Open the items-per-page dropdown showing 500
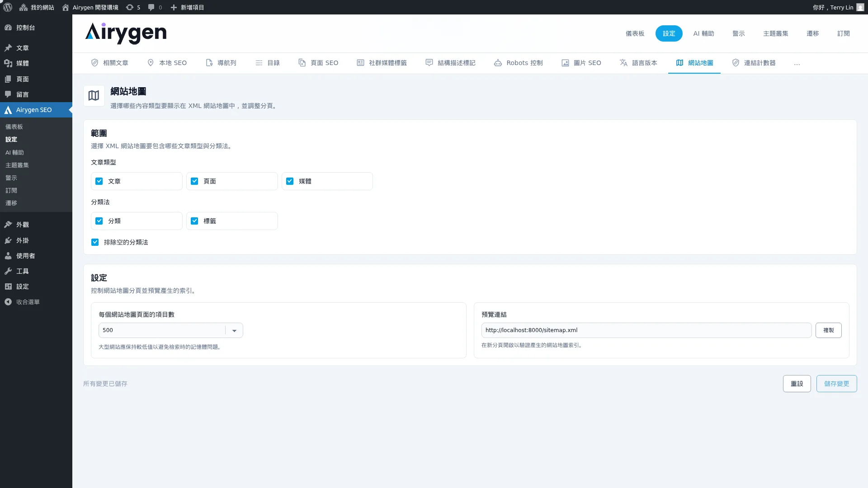Image resolution: width=868 pixels, height=488 pixels. click(171, 330)
